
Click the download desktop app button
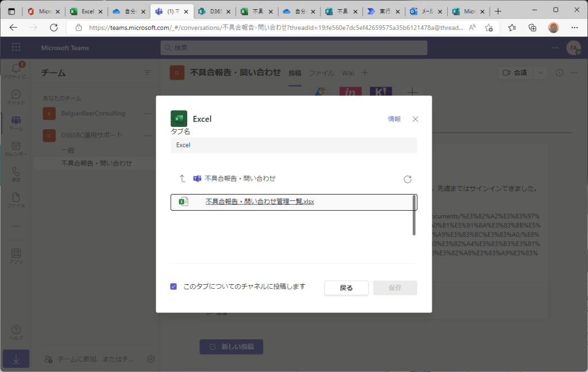click(16, 359)
